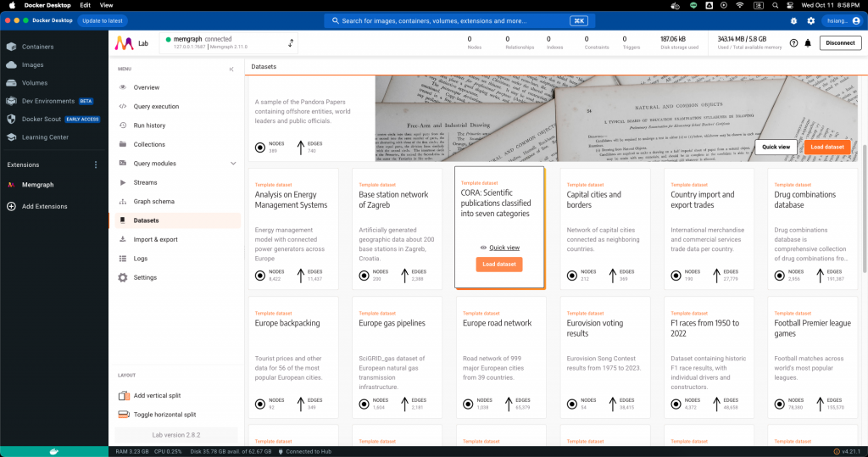Image resolution: width=868 pixels, height=457 pixels.
Task: Switch connection using the arrows icon
Action: pos(291,43)
